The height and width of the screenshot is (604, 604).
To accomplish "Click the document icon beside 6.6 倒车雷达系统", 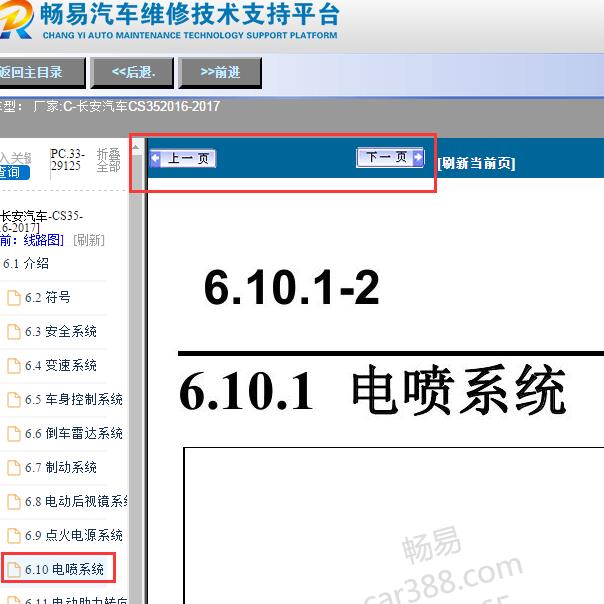I will click(14, 434).
